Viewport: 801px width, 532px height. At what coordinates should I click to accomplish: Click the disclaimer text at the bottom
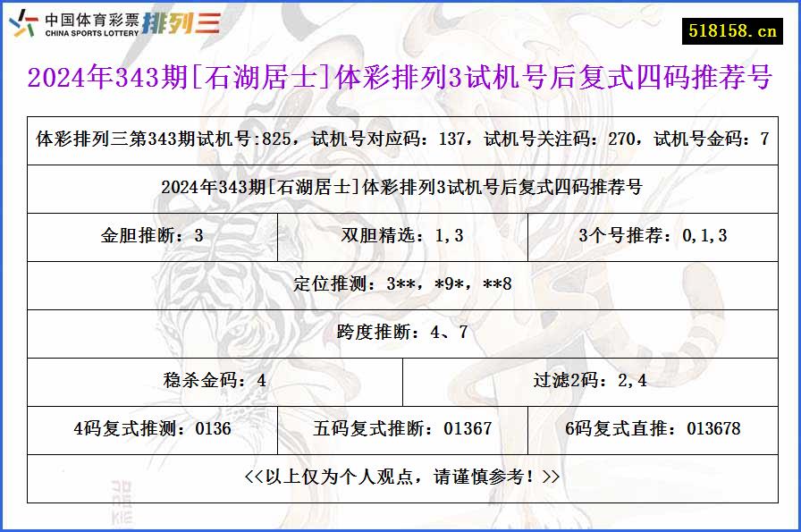tap(400, 478)
